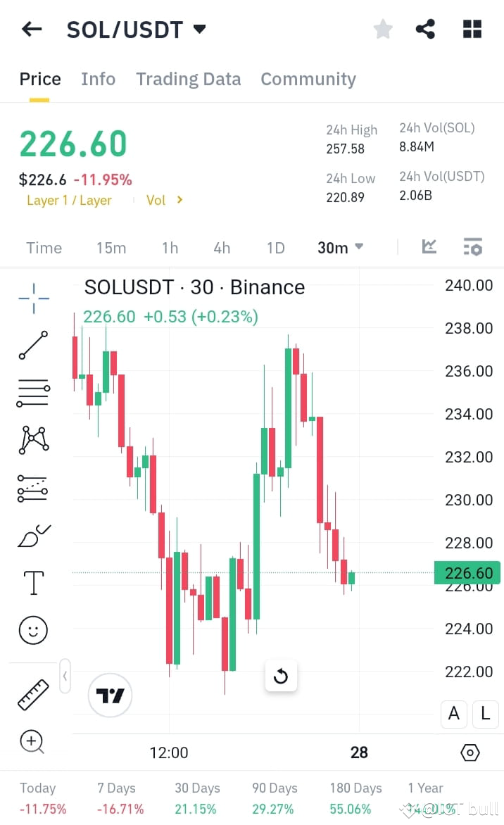Select the crosshair cursor tool

point(32,298)
